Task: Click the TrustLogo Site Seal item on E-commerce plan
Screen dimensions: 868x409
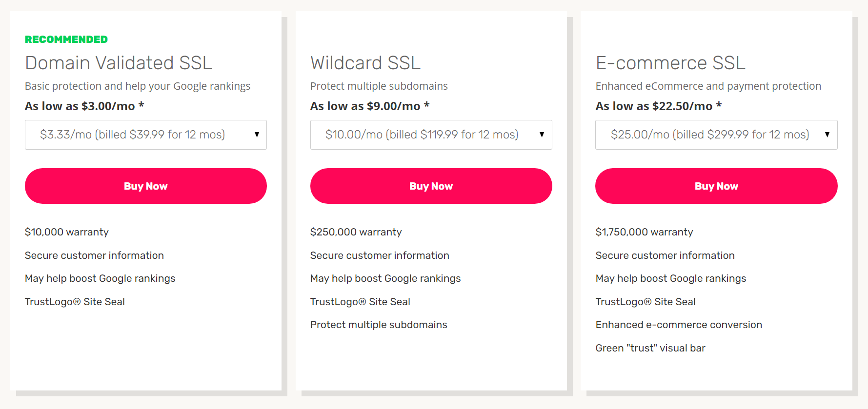Action: click(x=645, y=301)
